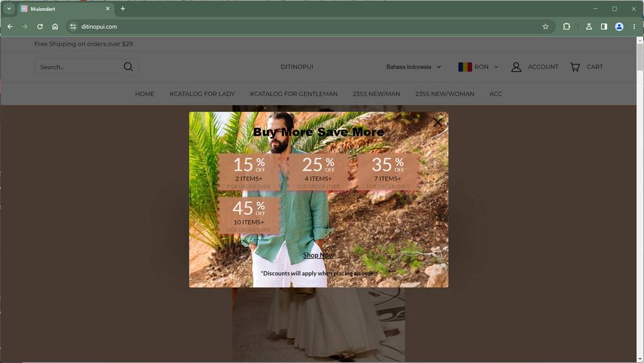This screenshot has width=644, height=363.
Task: Reload the page with refresh icon
Action: click(40, 26)
